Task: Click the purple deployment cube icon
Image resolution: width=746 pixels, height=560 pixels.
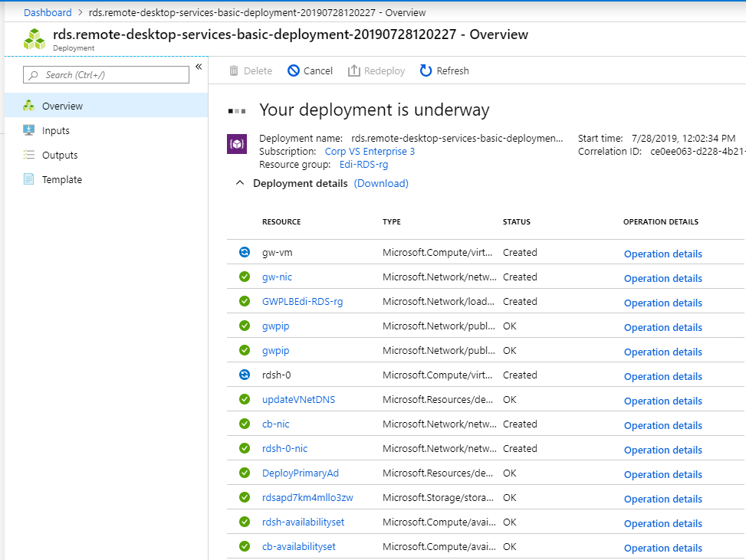Action: [237, 144]
